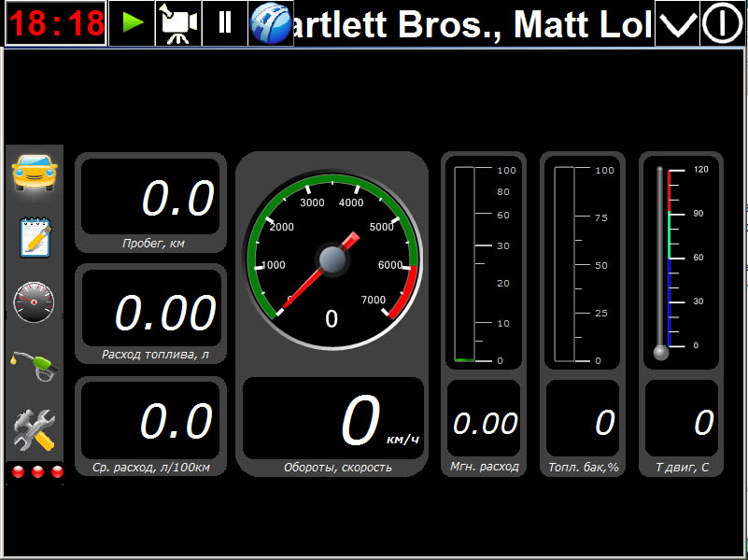Open the video camera recorder icon

click(177, 23)
